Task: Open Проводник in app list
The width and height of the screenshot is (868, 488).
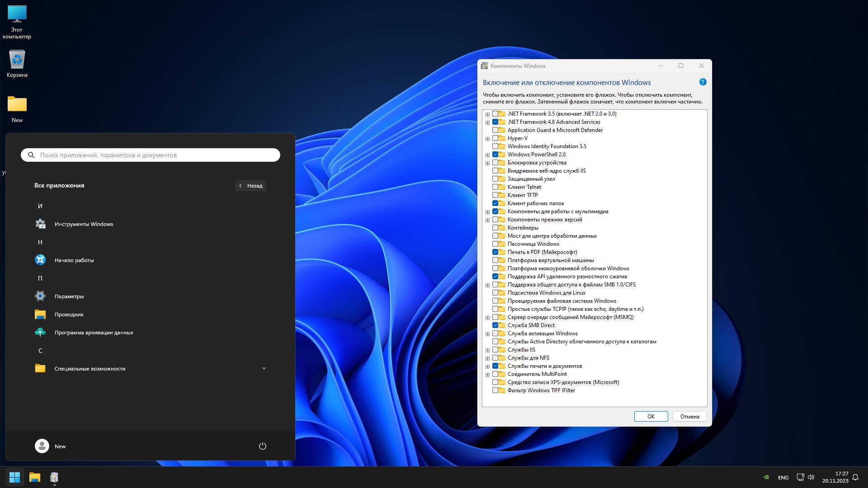Action: [x=69, y=314]
